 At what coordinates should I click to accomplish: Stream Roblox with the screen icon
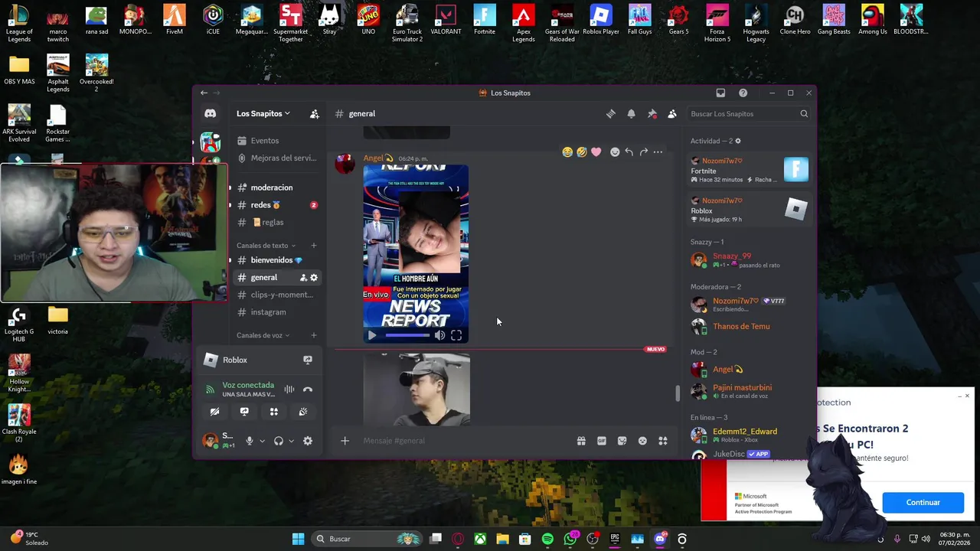[308, 360]
